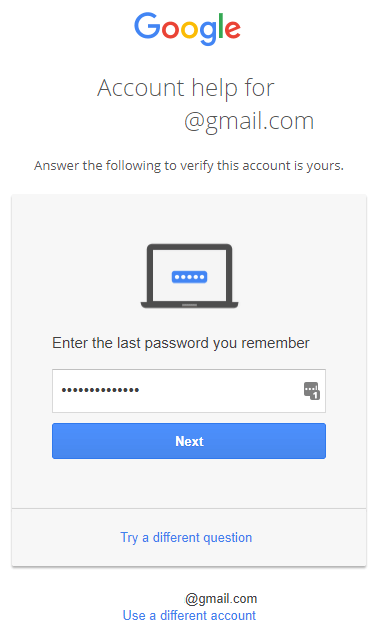Click the divider line above Try a different question

[x=189, y=509]
